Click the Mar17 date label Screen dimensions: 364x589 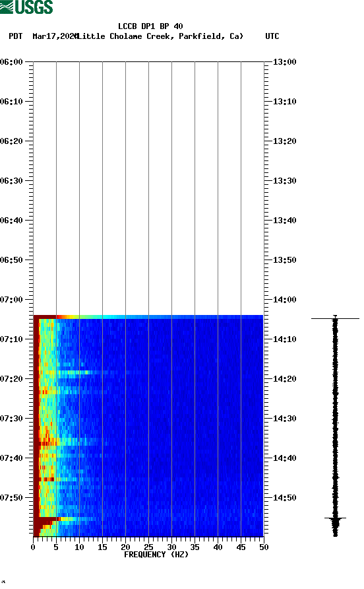click(x=55, y=36)
